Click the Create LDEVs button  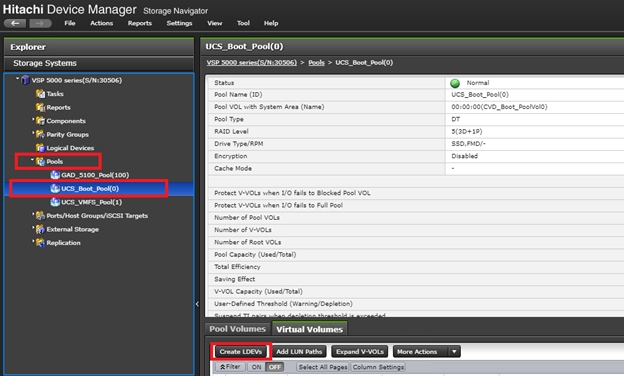click(x=241, y=352)
